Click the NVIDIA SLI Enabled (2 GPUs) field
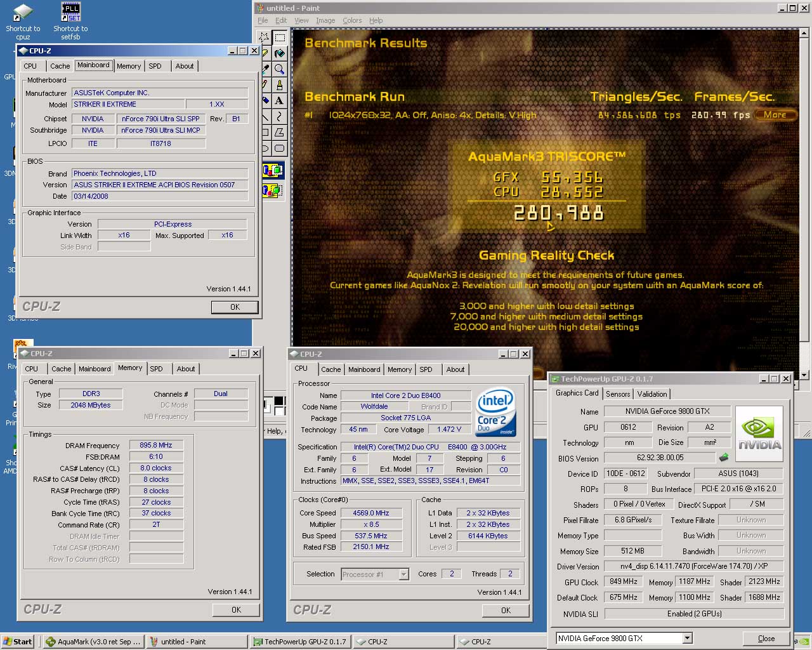 coord(694,614)
